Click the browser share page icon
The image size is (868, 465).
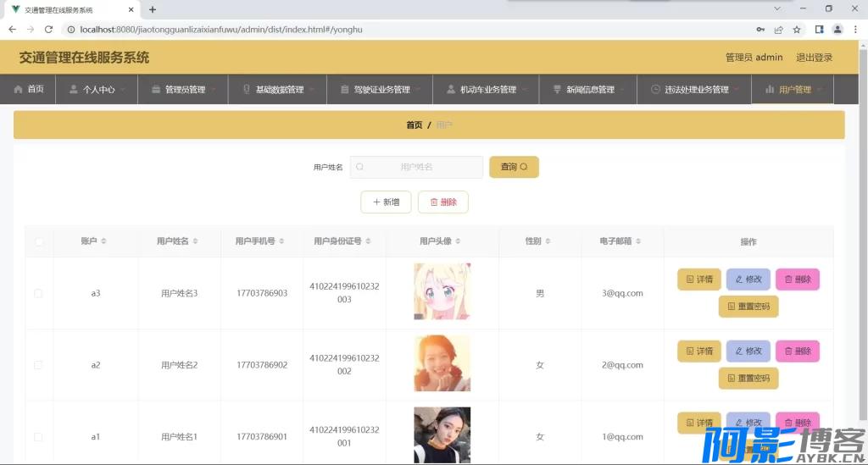(x=778, y=29)
